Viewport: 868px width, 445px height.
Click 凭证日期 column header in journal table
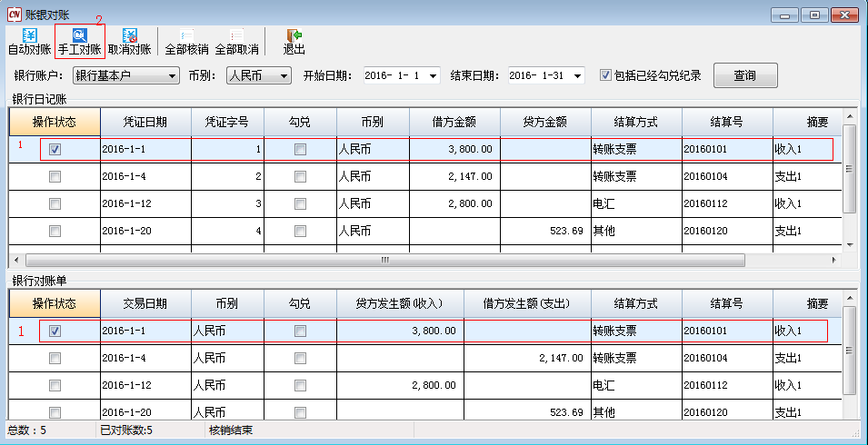[145, 122]
